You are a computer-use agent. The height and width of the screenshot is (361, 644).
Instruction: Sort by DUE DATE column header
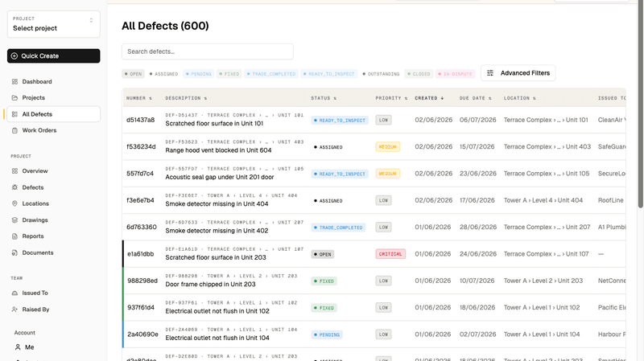(x=476, y=98)
